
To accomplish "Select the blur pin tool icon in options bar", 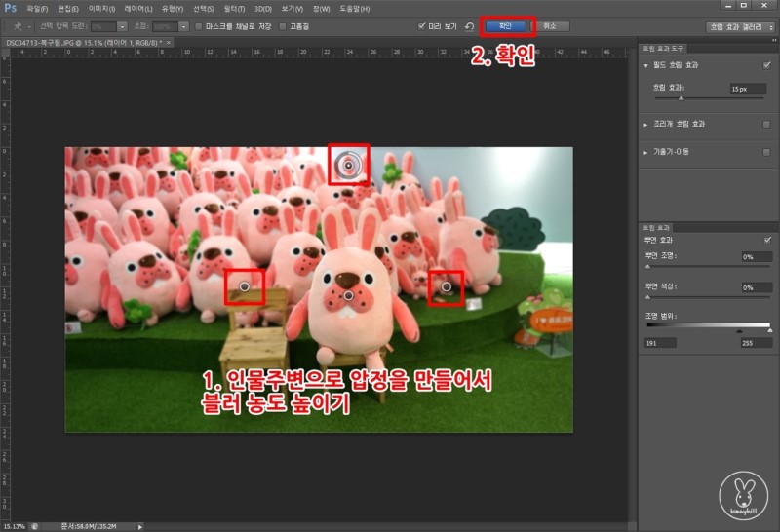I will [19, 26].
